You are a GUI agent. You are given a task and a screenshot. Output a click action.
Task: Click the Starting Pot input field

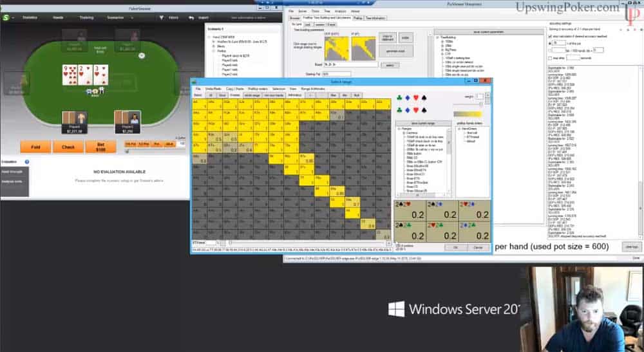[337, 74]
